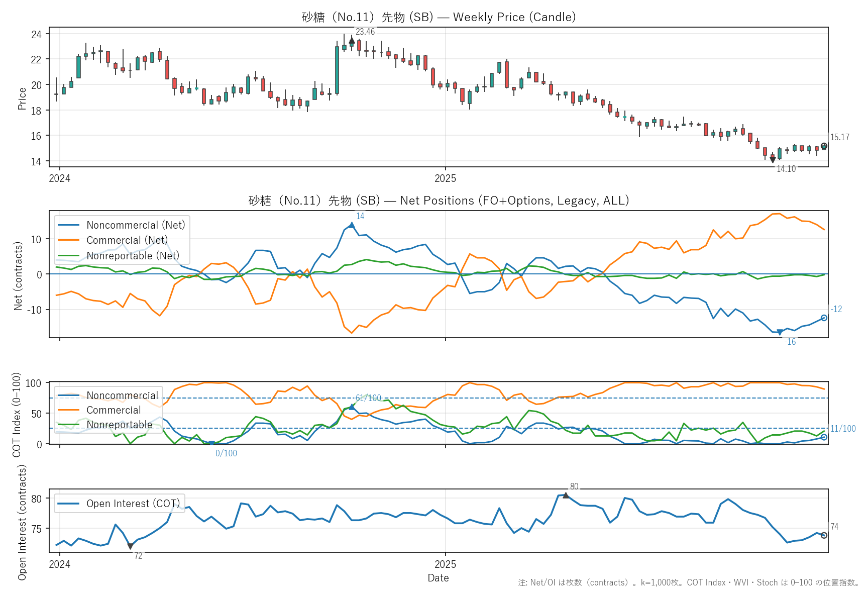
Task: Click the Net Positions chart title
Action: pos(438,201)
